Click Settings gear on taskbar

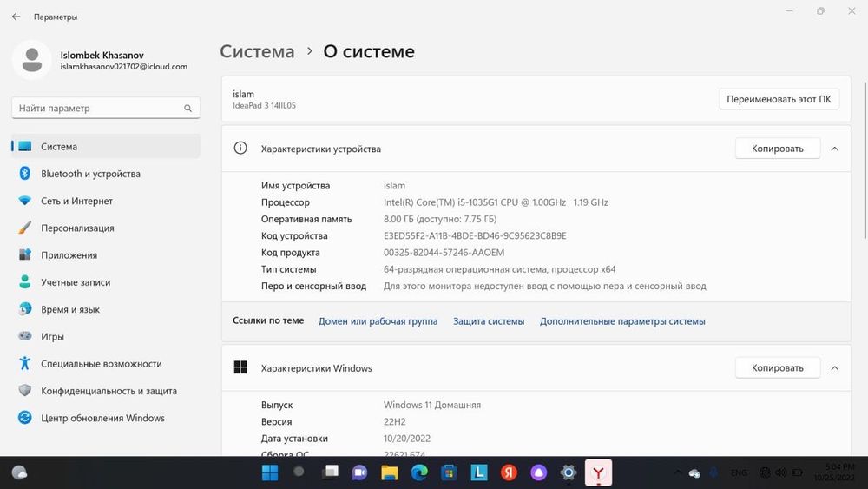(569, 472)
